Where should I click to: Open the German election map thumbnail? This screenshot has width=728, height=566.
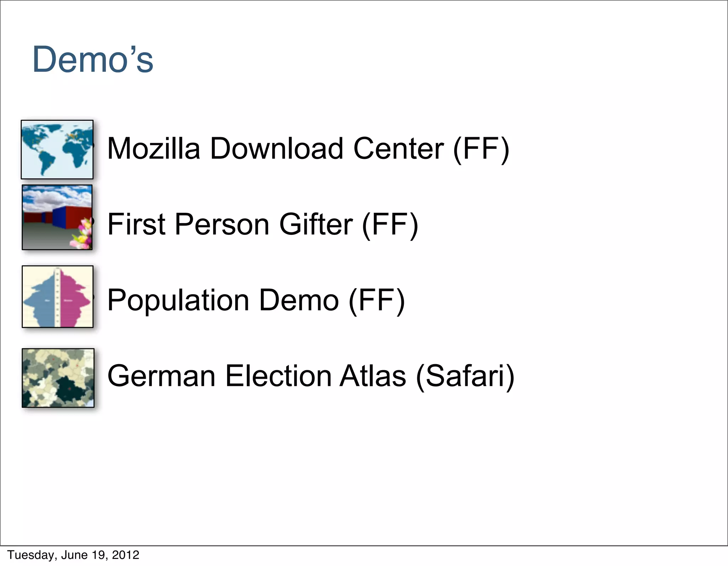tap(58, 378)
